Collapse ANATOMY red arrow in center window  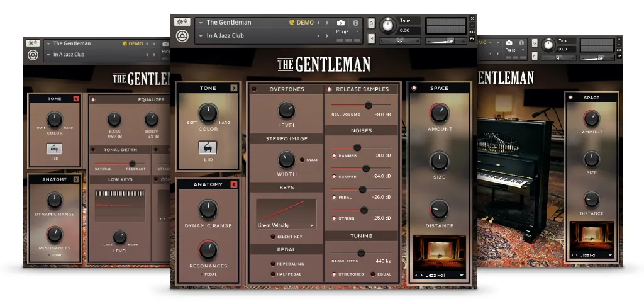pyautogui.click(x=234, y=184)
